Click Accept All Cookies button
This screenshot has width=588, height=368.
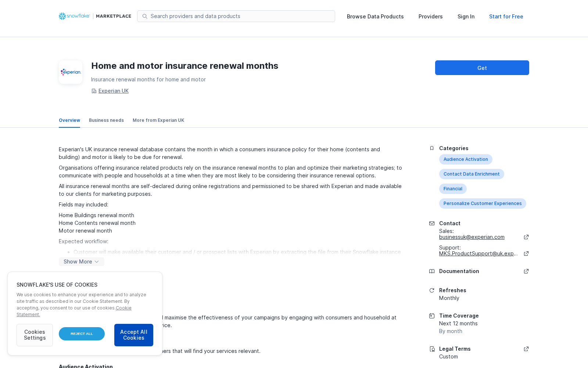click(x=134, y=335)
